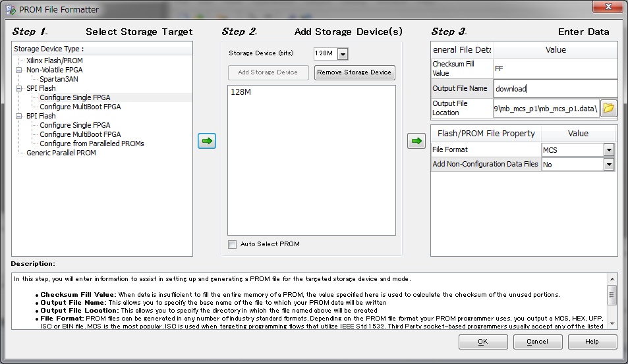The image size is (628, 364).
Task: Select Xilinx Flash/PROM storage type
Action: coord(55,61)
